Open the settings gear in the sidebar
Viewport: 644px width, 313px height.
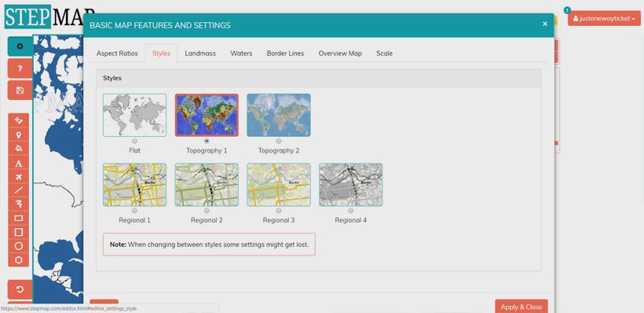(x=20, y=46)
